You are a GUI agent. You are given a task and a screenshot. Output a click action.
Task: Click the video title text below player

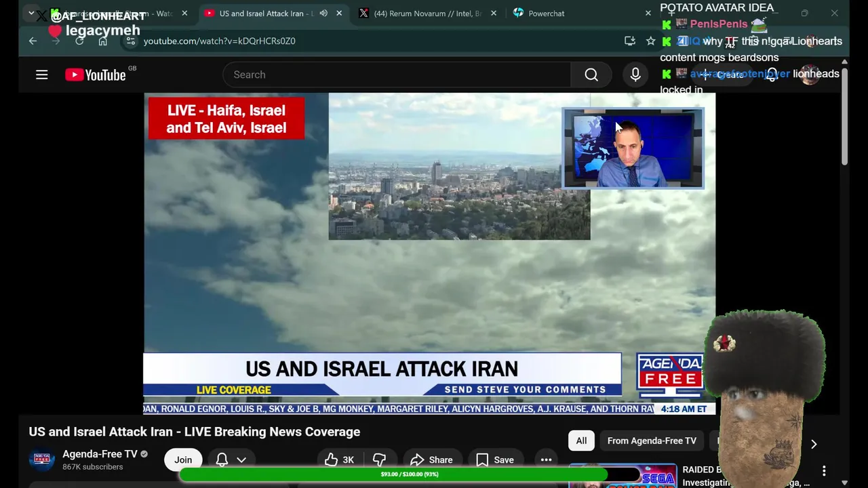pos(195,432)
